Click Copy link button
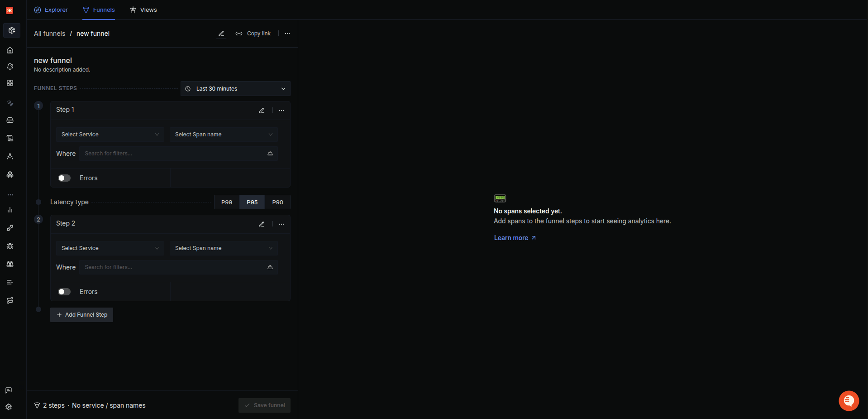 coord(253,34)
